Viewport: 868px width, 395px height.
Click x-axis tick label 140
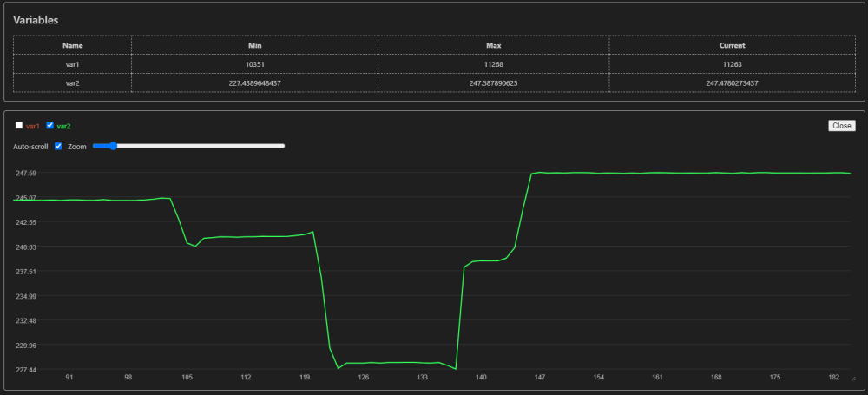tap(481, 378)
